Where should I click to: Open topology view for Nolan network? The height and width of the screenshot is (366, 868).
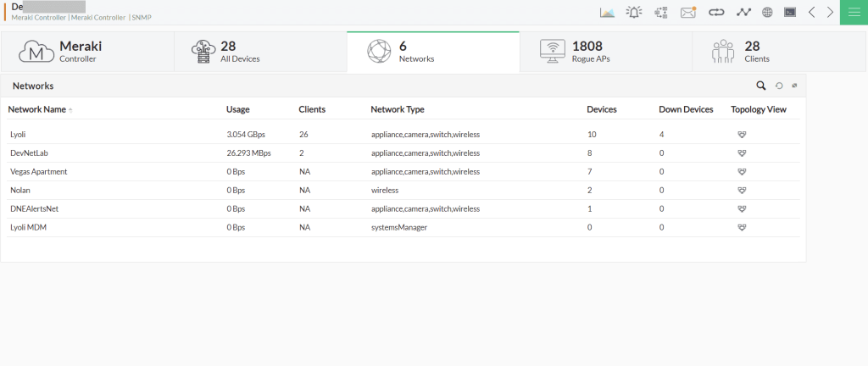[742, 191]
